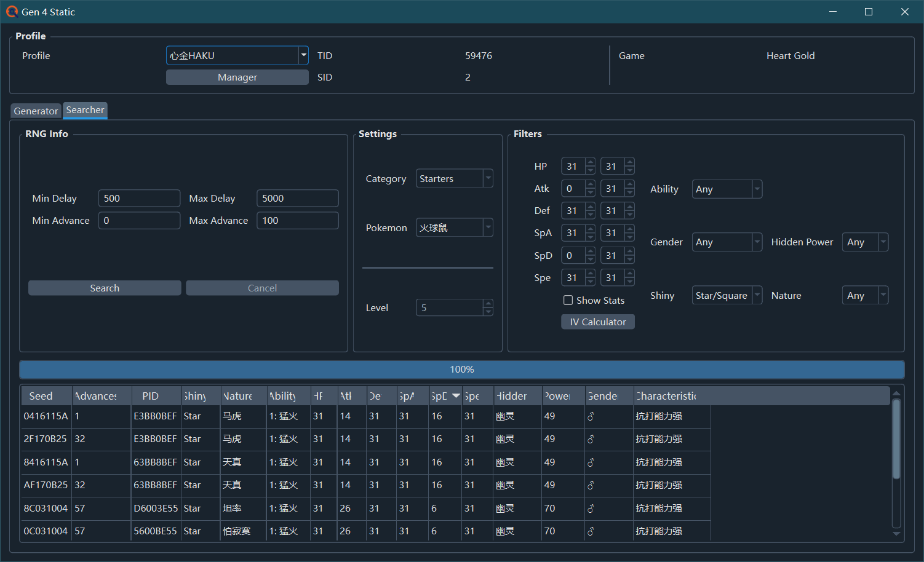
Task: Switch to the Generator tab
Action: 36,111
